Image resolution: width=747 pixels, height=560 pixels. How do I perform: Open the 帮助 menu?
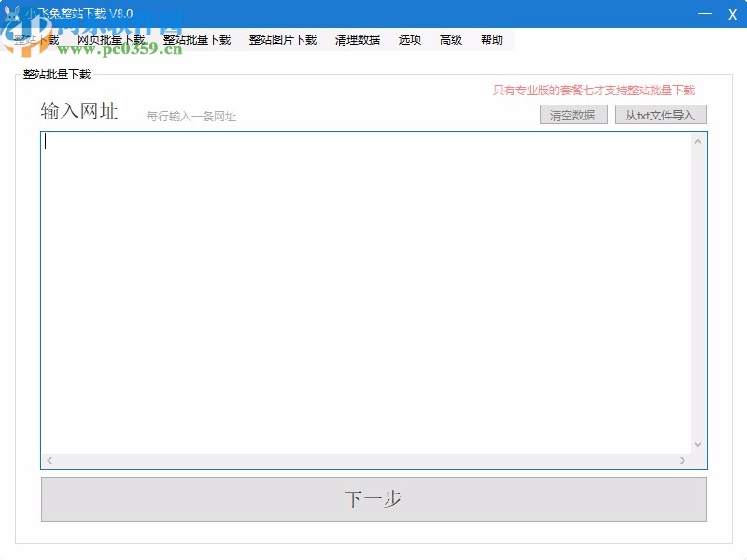pos(492,39)
